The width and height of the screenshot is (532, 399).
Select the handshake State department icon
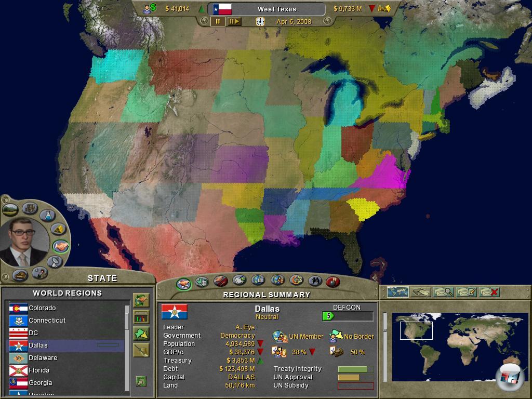click(61, 246)
